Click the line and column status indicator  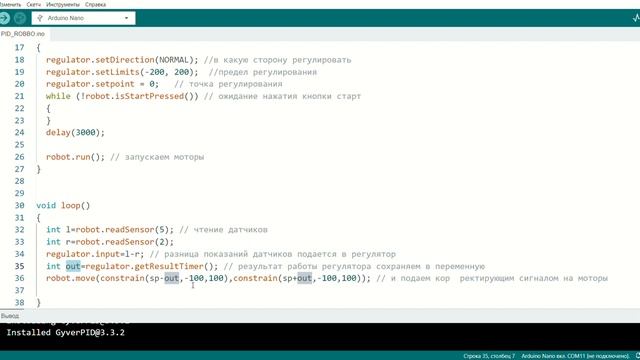489,356
